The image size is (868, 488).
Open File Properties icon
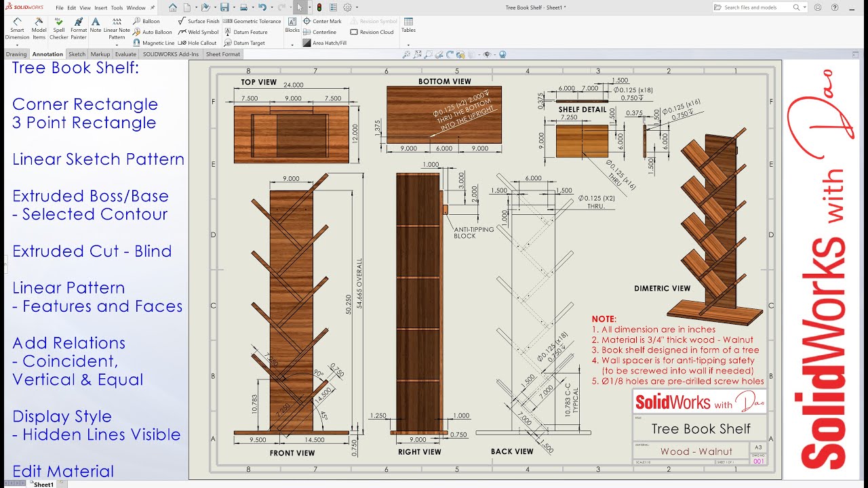333,7
